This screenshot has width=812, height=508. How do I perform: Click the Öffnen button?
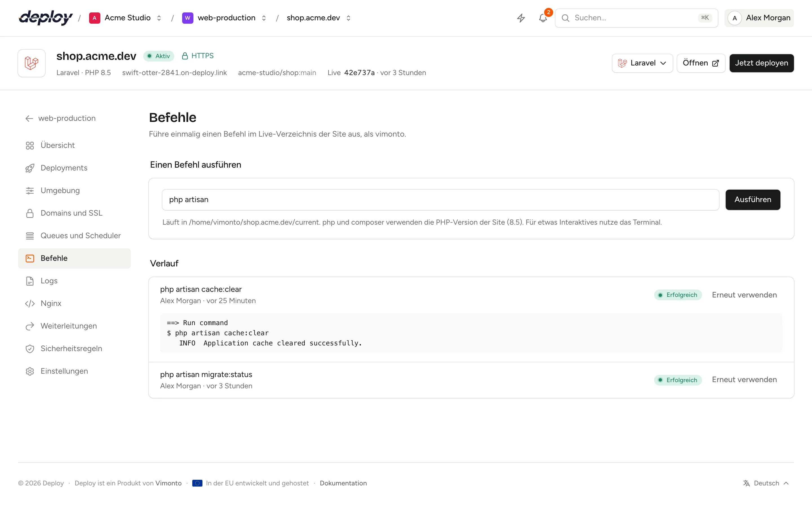pyautogui.click(x=701, y=63)
